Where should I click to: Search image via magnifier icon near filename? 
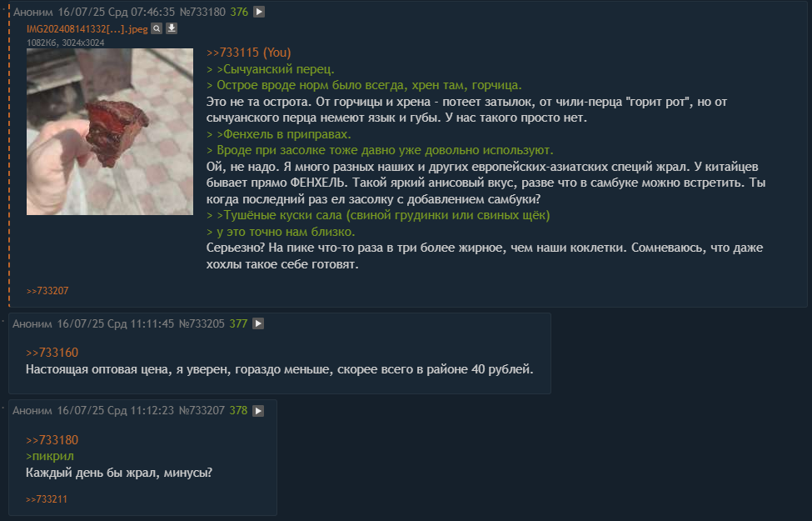point(157,28)
